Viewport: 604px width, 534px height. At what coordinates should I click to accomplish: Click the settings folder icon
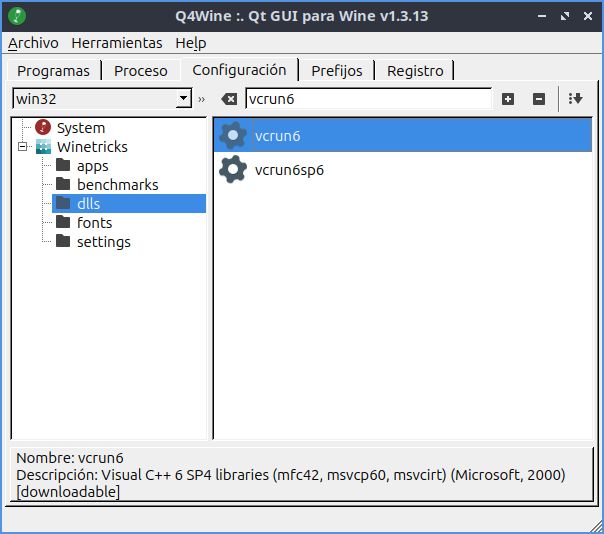coord(63,241)
